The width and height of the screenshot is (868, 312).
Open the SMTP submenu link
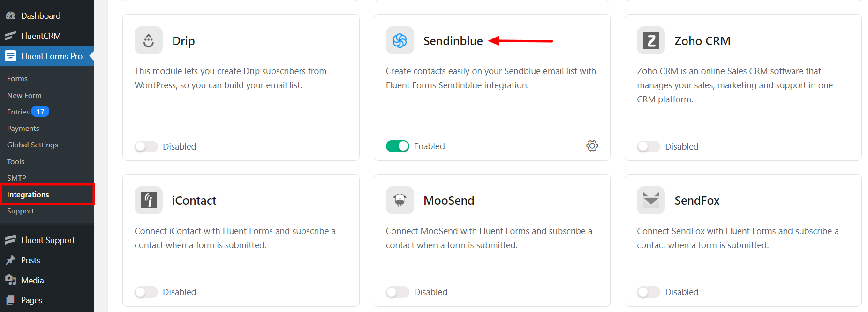[16, 178]
